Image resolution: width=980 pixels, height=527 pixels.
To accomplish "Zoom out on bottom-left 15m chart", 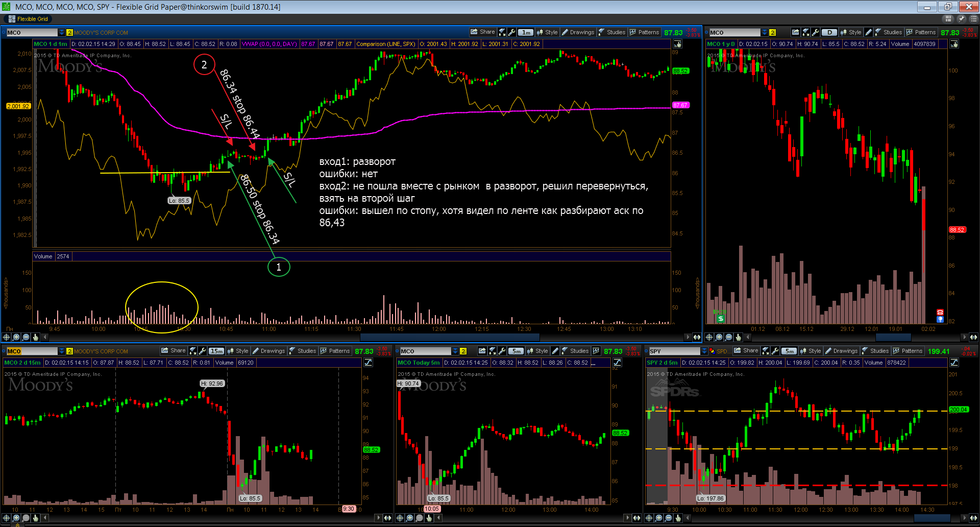I will [26, 518].
